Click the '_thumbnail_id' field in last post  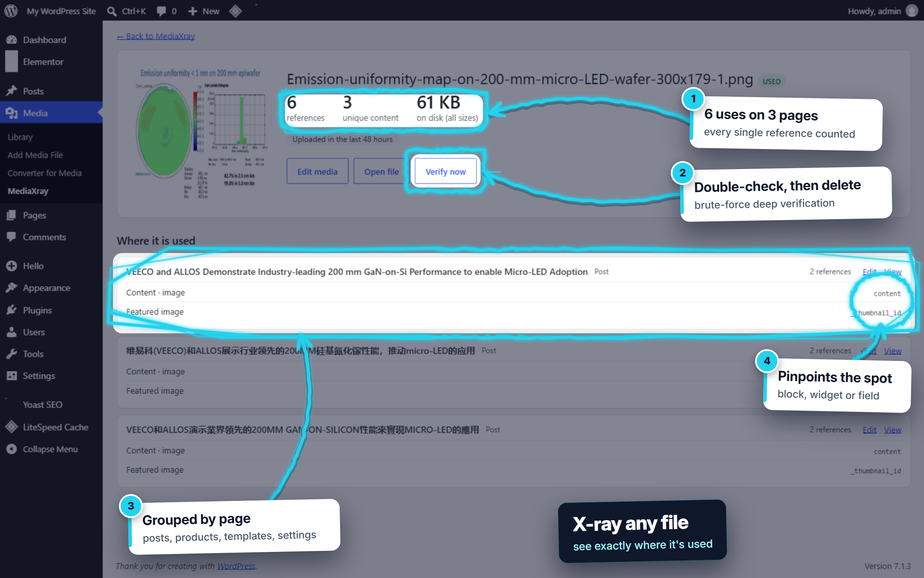coord(876,471)
